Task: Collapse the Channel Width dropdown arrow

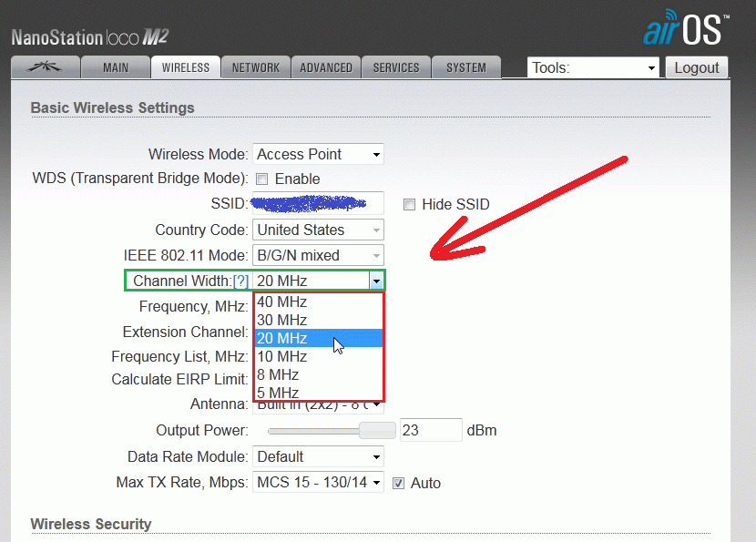Action: click(376, 281)
